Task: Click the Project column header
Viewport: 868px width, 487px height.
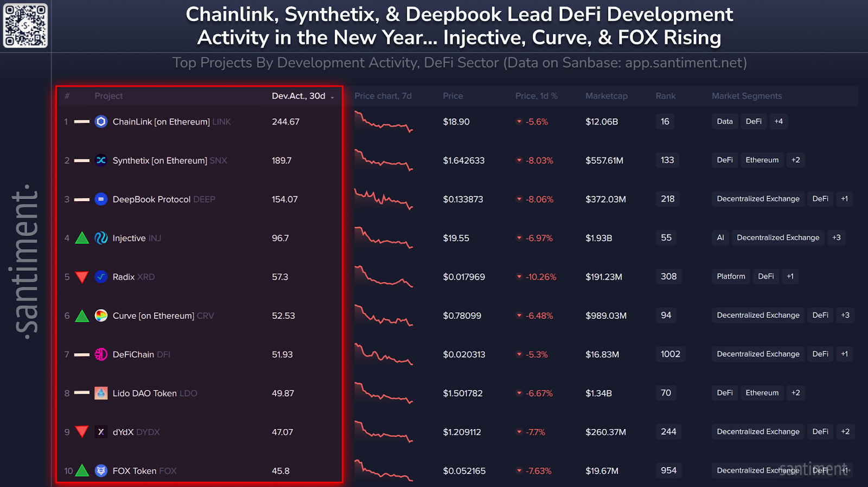Action: 108,96
